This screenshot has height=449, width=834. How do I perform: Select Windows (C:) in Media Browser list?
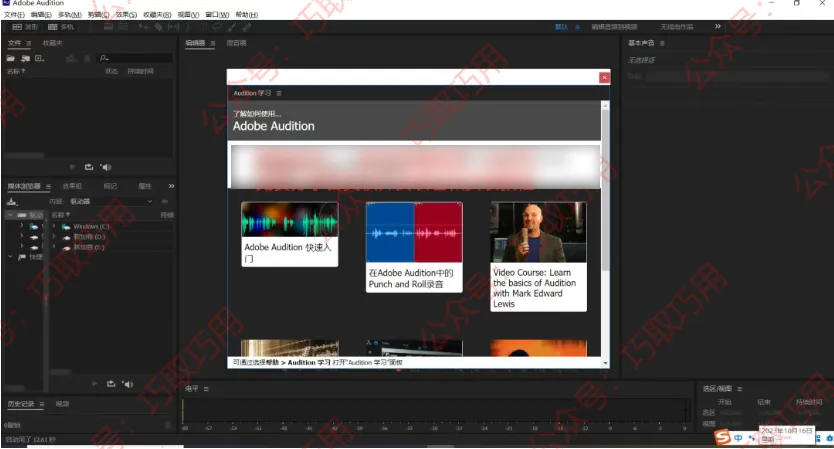[x=91, y=226]
